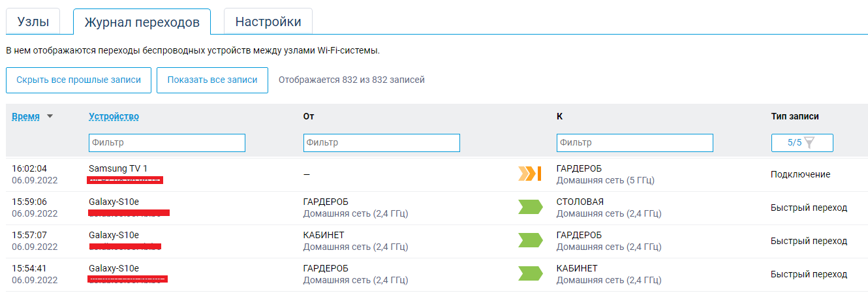
Task: Switch to the Узлы tab
Action: tap(33, 22)
